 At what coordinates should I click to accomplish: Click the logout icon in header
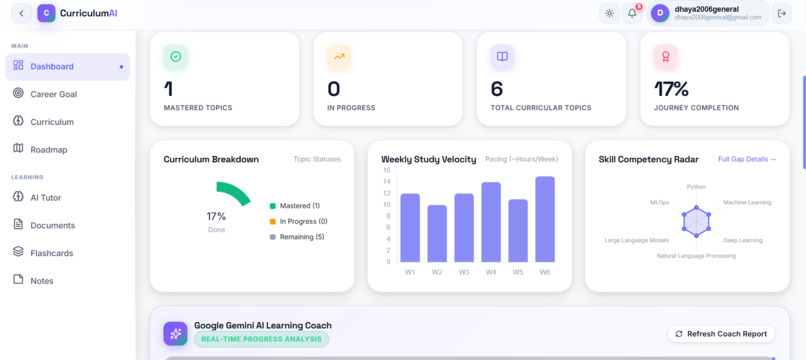click(x=782, y=13)
